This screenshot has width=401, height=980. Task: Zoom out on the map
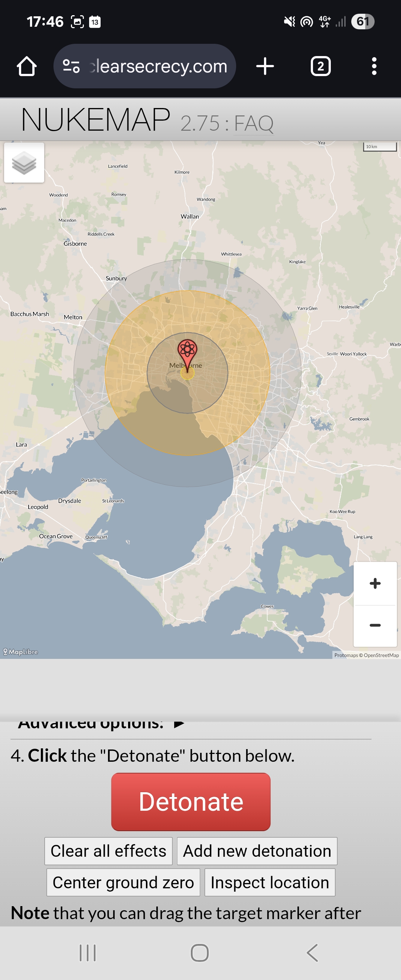[x=375, y=625]
